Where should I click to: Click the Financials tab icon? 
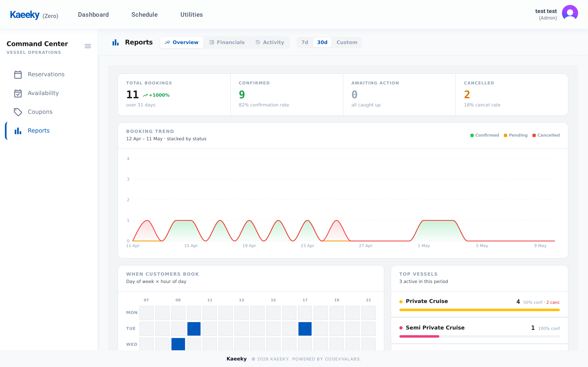[x=212, y=42]
